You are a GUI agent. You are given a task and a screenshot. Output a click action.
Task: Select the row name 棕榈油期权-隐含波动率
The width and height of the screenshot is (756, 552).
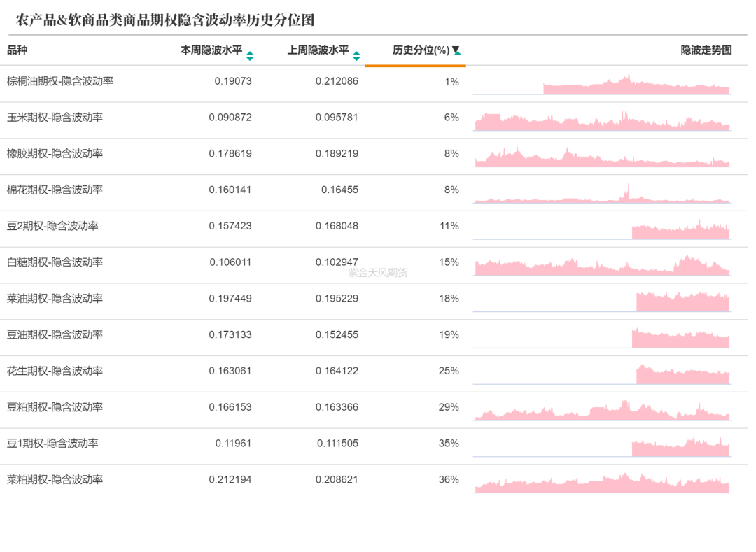(x=60, y=81)
